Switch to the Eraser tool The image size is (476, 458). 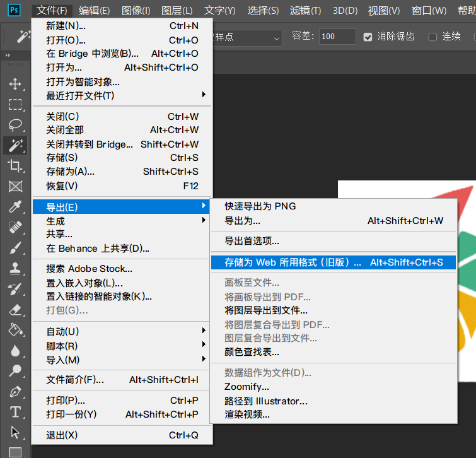click(x=15, y=309)
